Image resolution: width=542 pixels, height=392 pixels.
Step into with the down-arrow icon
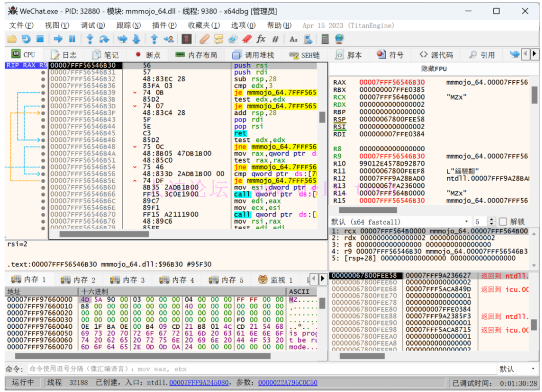(90, 39)
